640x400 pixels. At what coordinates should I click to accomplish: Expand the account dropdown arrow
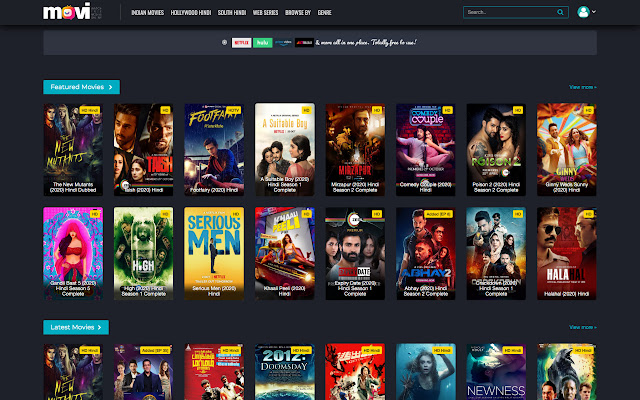[x=594, y=12]
